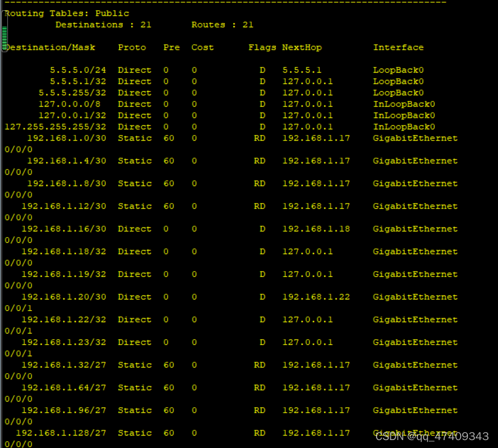Click GigabitEthernet interface on 192.168.1.16/30 row

pos(415,229)
